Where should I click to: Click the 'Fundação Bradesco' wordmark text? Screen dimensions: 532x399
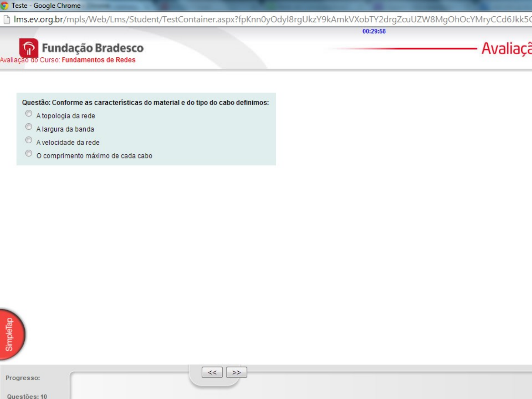(x=93, y=48)
